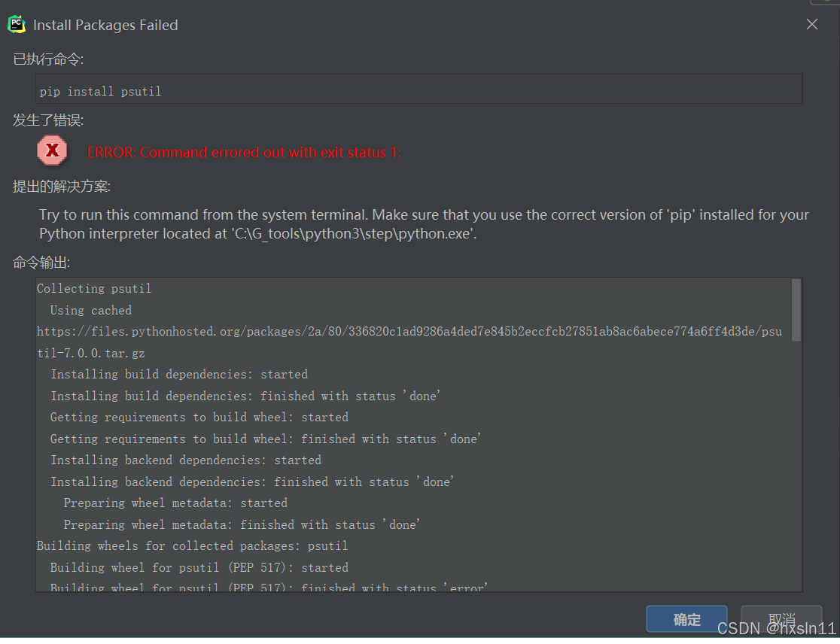840x644 pixels.
Task: Click the error status icon beside ERROR message
Action: click(52, 150)
